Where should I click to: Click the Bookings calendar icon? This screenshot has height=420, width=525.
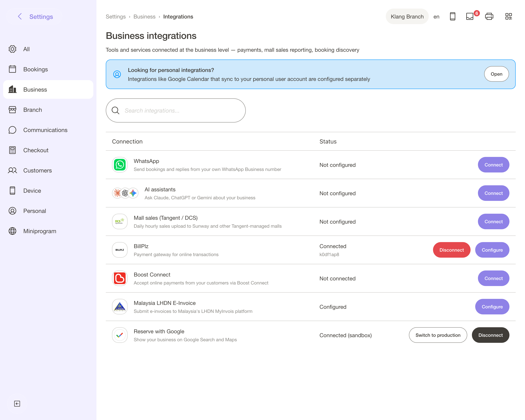pyautogui.click(x=12, y=69)
